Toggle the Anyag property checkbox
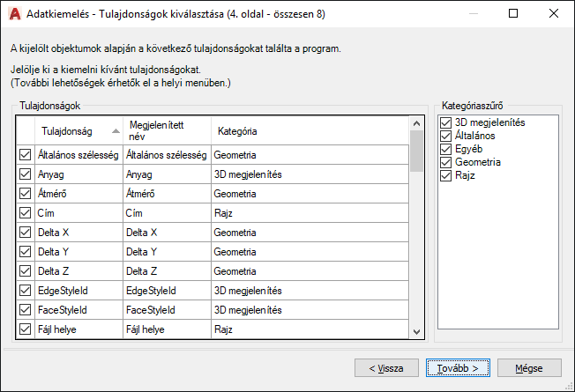Screen dimensions: 575x392 [25, 174]
